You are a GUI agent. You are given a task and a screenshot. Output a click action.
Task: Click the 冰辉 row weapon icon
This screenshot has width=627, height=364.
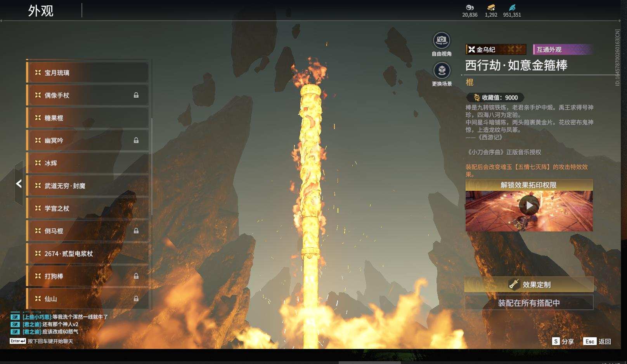[38, 163]
